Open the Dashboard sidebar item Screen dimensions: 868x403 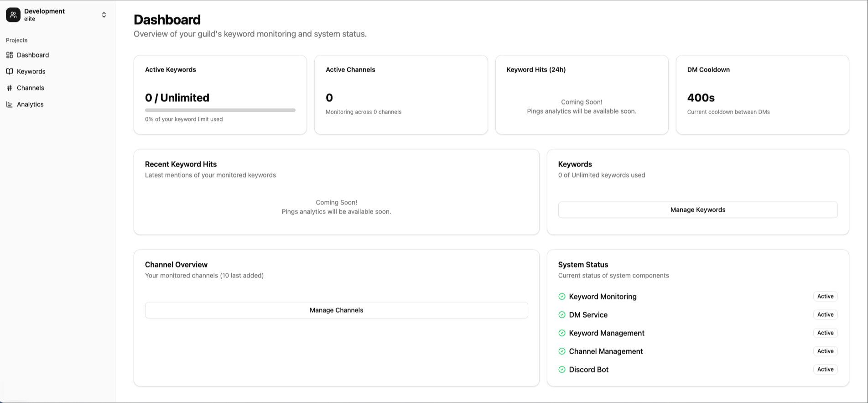pyautogui.click(x=57, y=55)
